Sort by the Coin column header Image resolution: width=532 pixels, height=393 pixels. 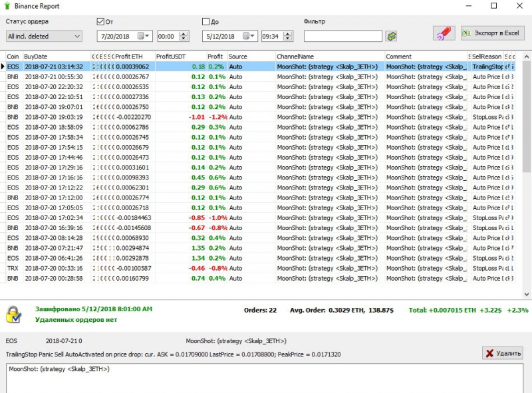click(14, 57)
